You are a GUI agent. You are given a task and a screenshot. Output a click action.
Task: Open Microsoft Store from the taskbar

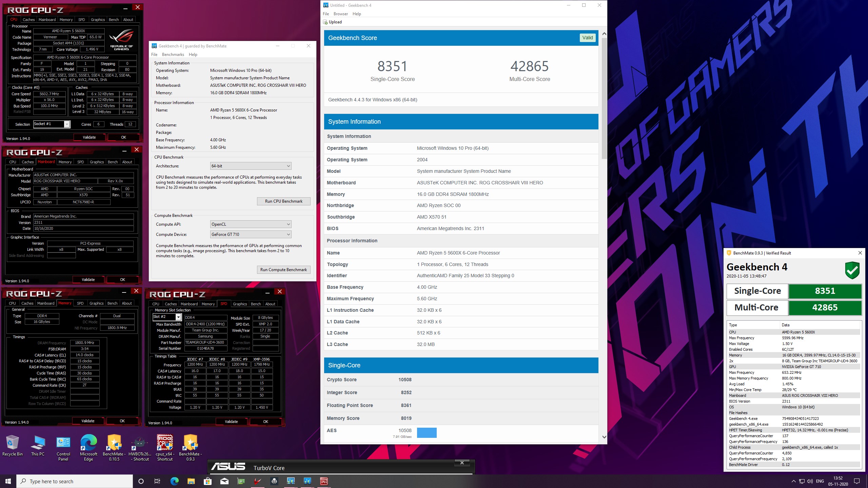coord(208,481)
